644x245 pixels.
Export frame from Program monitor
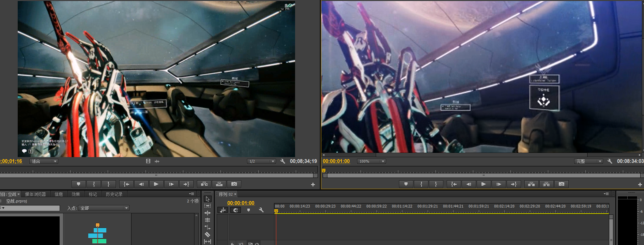tap(562, 184)
